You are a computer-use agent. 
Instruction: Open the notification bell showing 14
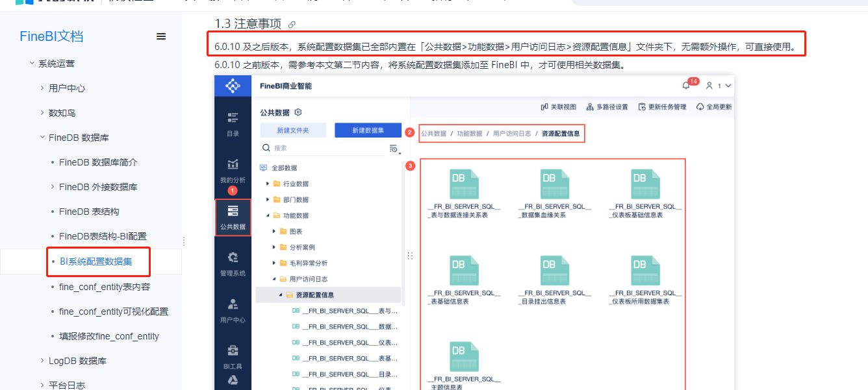click(686, 86)
